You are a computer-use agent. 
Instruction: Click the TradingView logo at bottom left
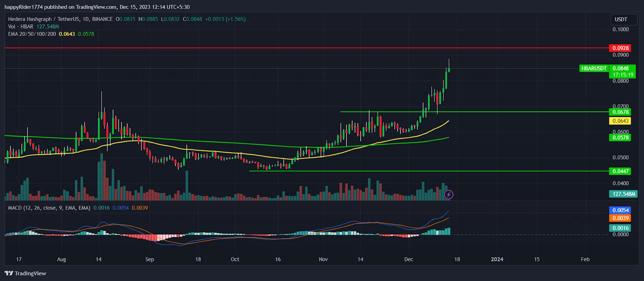[25, 273]
